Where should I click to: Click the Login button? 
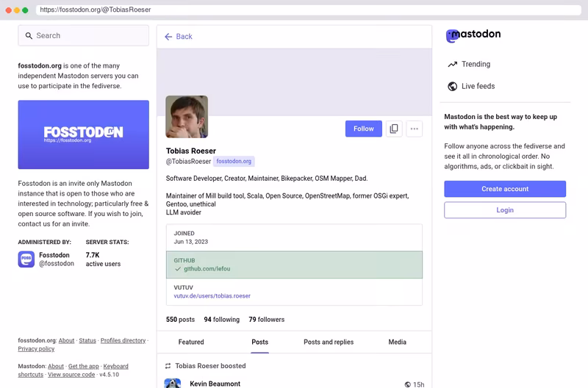(x=505, y=210)
